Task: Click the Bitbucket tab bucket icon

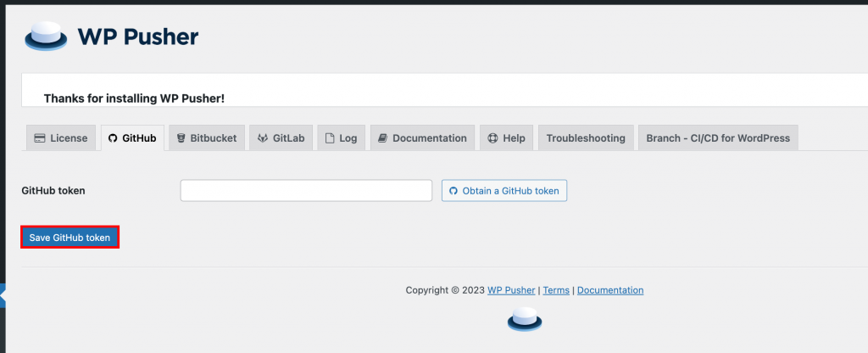Action: tap(181, 138)
